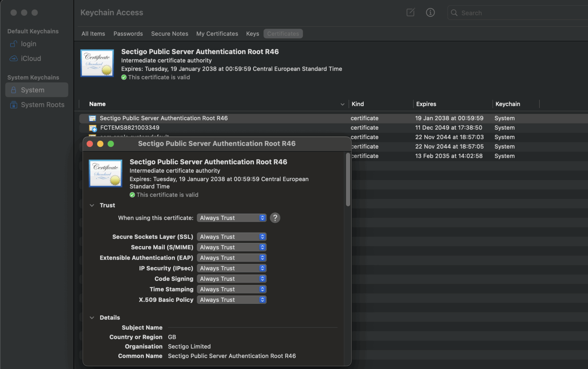The image size is (588, 369).
Task: Collapse the Details section
Action: 92,318
